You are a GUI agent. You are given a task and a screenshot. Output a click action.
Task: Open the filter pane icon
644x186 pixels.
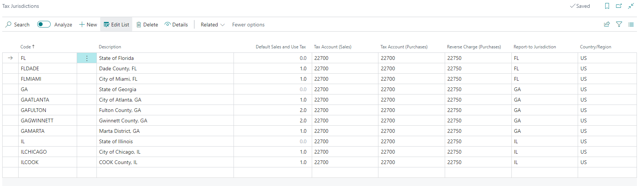pos(619,25)
